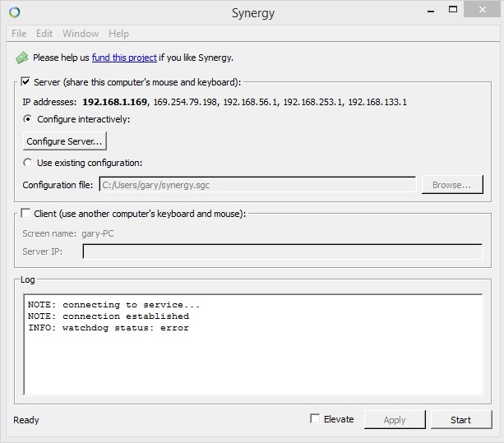Click the IP address 192.168.253.1
This screenshot has height=443, width=504.
(312, 102)
